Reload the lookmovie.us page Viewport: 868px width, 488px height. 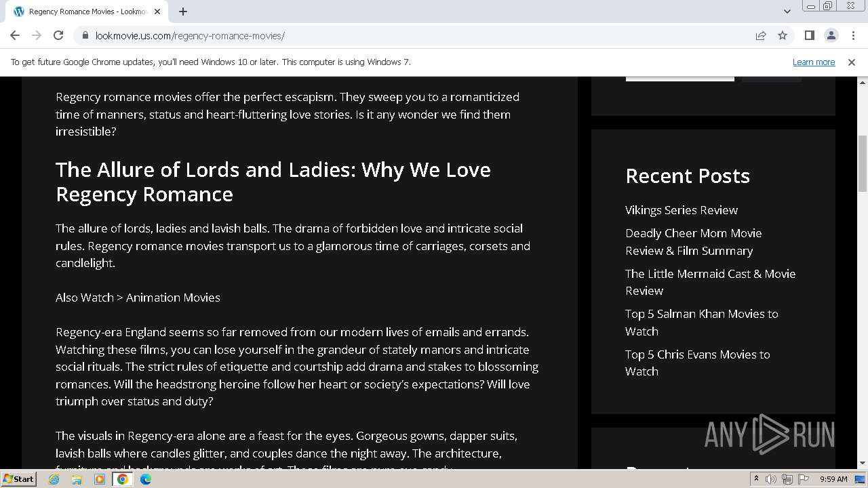pos(58,35)
